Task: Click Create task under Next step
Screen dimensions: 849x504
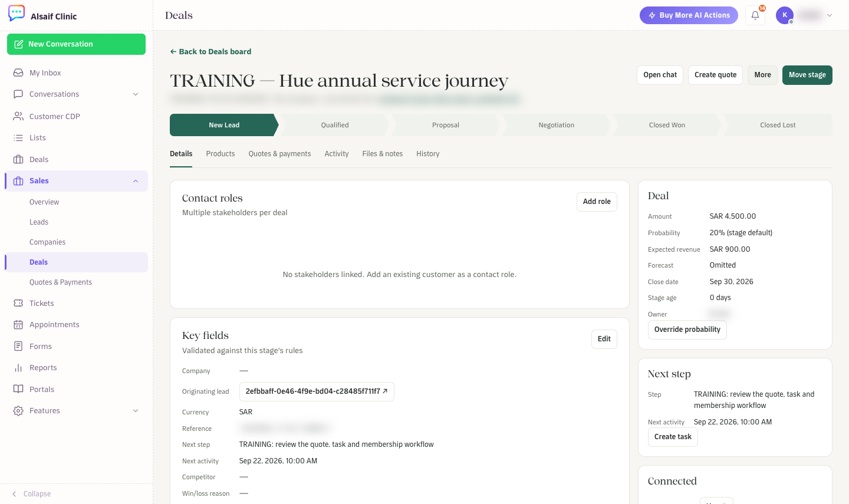Action: click(673, 437)
